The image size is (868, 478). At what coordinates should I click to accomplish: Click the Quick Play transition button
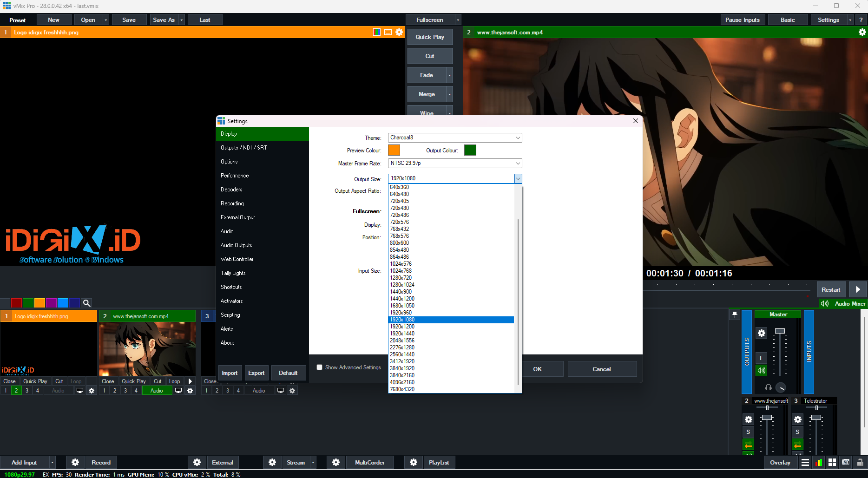coord(430,37)
